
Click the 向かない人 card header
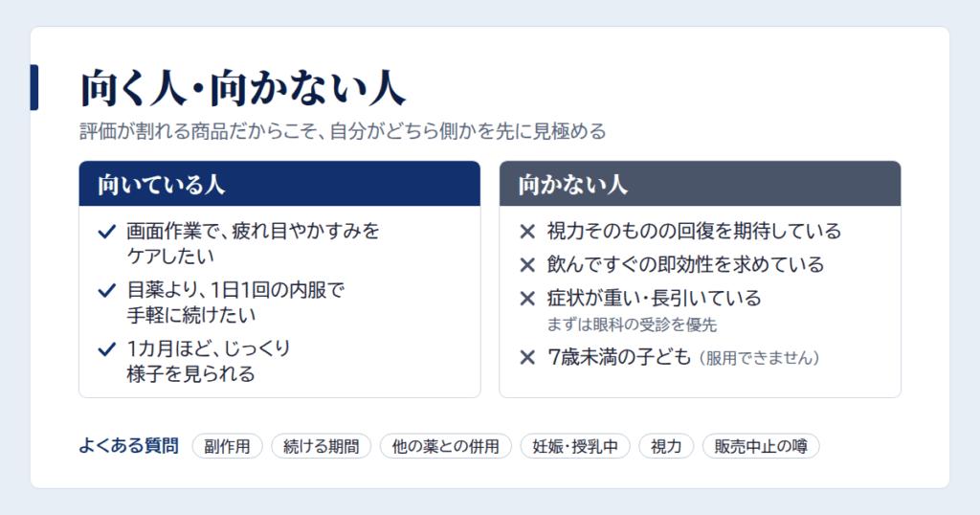(x=700, y=184)
